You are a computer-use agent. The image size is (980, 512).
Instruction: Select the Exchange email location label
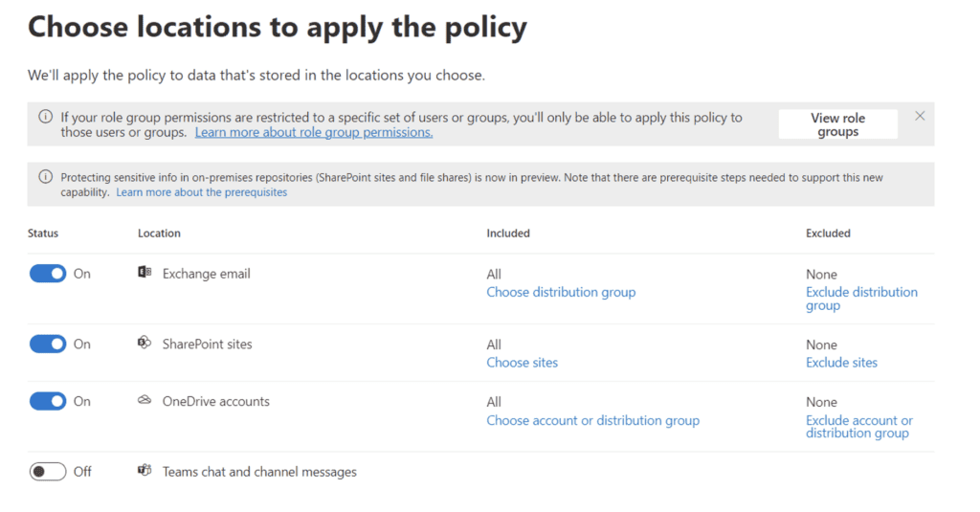click(x=207, y=274)
